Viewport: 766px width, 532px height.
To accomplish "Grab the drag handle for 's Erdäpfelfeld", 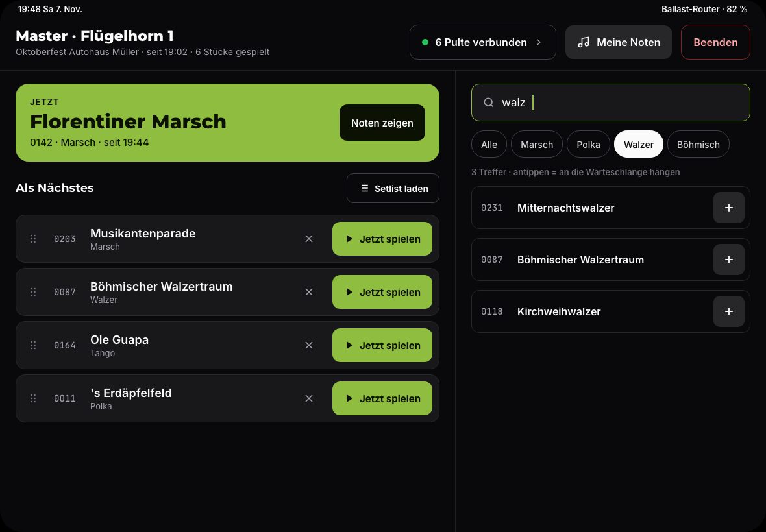I will pyautogui.click(x=33, y=398).
